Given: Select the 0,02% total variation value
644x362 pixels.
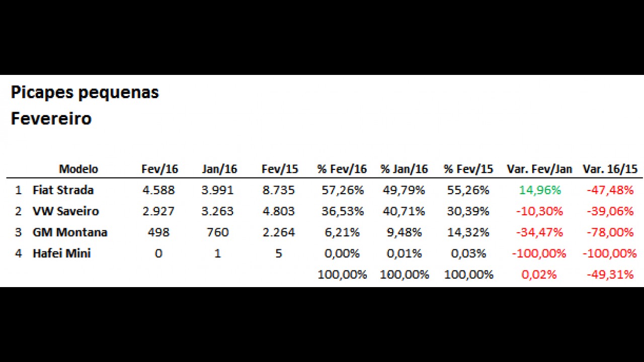Looking at the screenshot, I should 539,275.
